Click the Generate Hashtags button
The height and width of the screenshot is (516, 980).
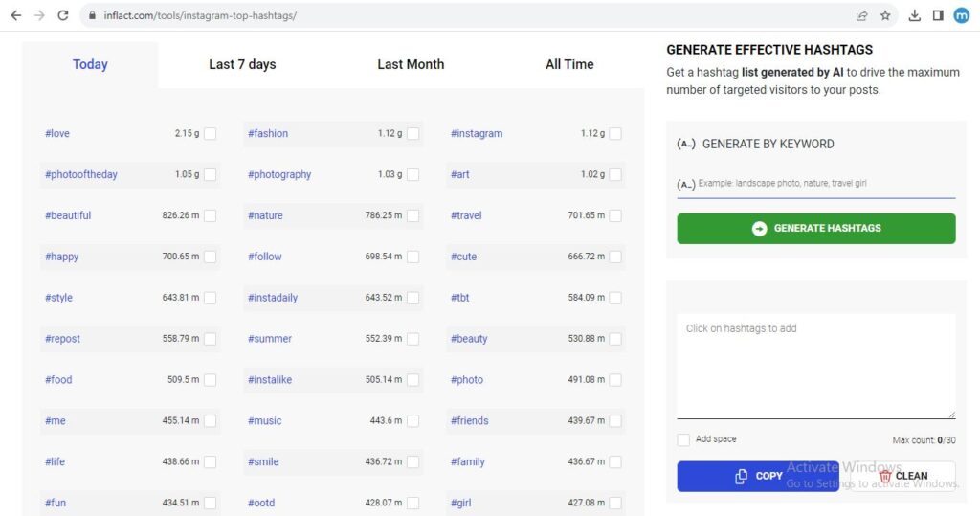[816, 228]
